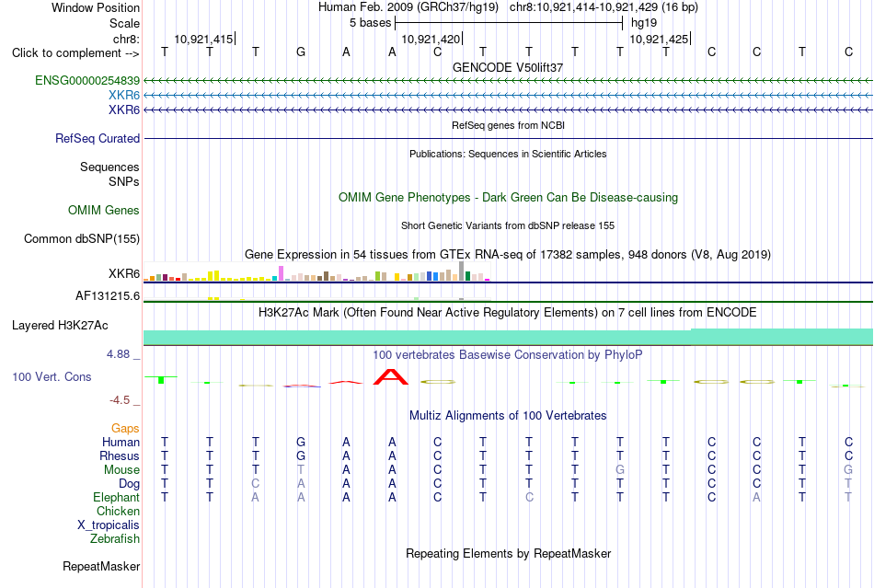The height and width of the screenshot is (588, 874).
Task: Click the 'Sequences' track label
Action: (109, 167)
